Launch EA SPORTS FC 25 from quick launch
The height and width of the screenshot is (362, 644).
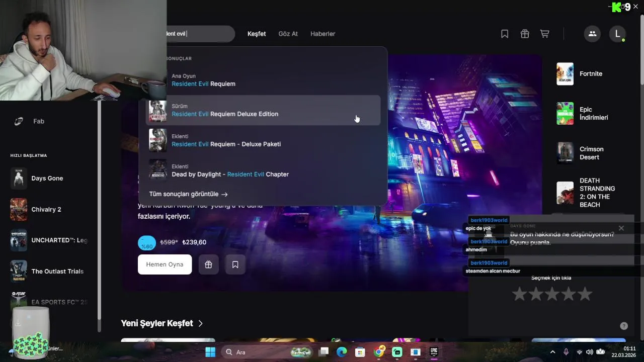tap(49, 302)
